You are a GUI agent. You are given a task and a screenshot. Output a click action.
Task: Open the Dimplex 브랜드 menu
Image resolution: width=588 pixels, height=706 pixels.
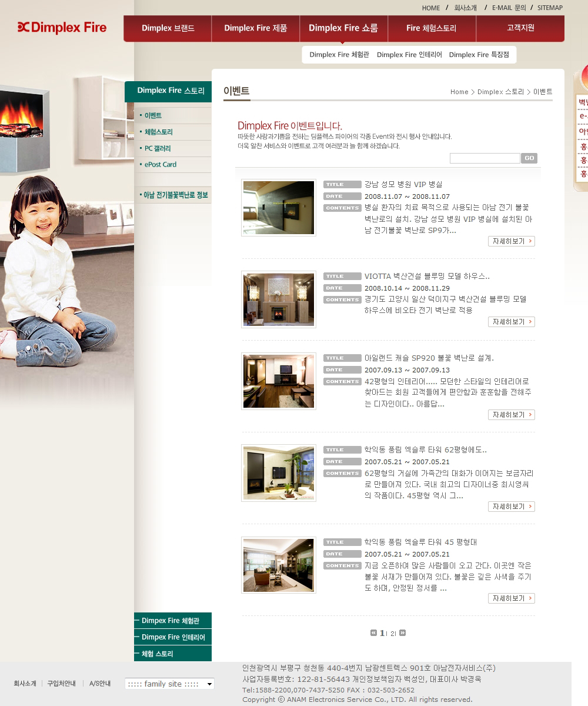(168, 28)
